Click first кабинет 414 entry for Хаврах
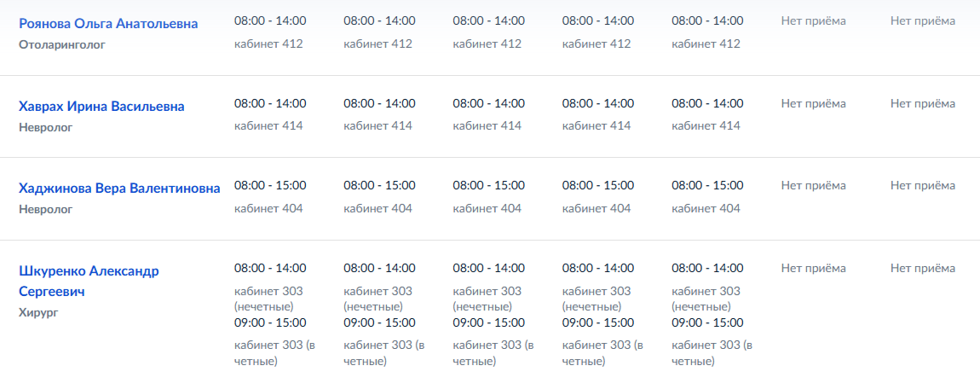This screenshot has height=389, width=980. tap(268, 125)
